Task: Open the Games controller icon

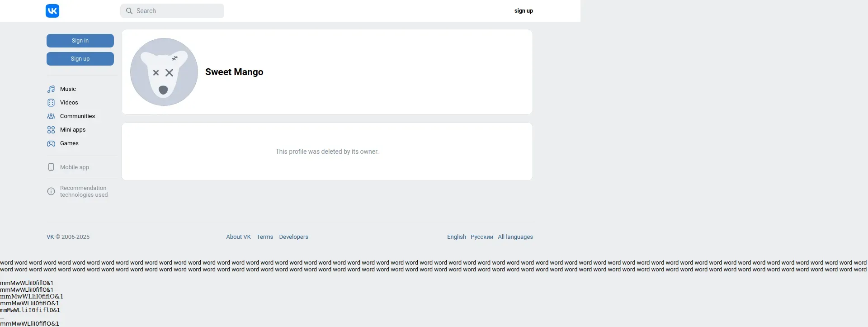Action: 51,143
